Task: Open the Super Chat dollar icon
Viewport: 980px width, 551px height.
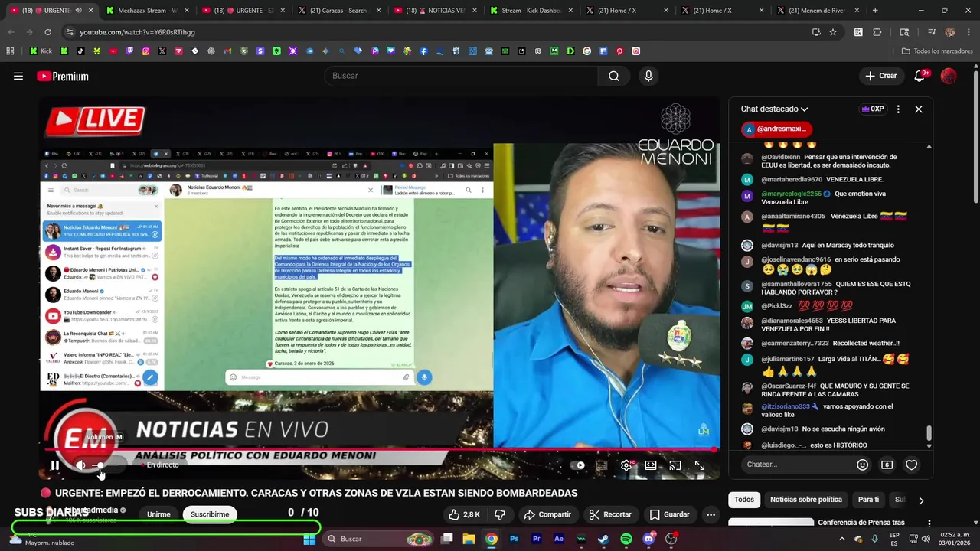Action: (887, 465)
